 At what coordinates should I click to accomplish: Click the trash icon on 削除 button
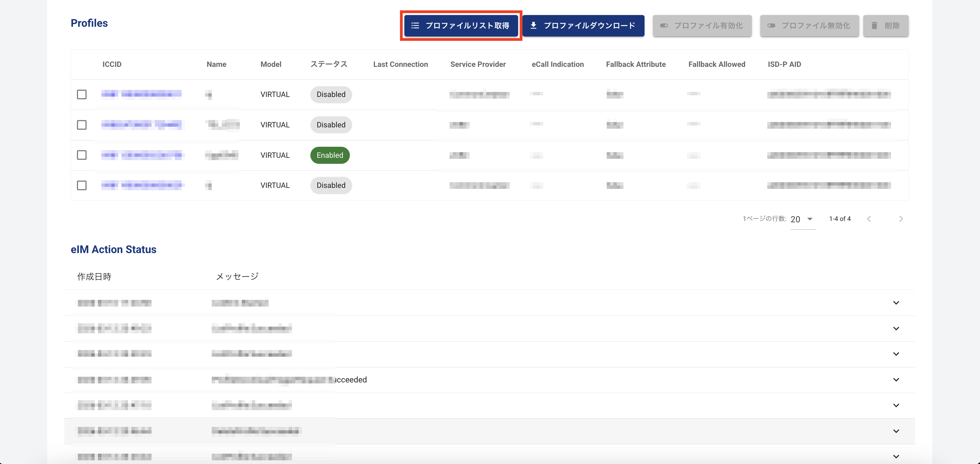click(874, 25)
